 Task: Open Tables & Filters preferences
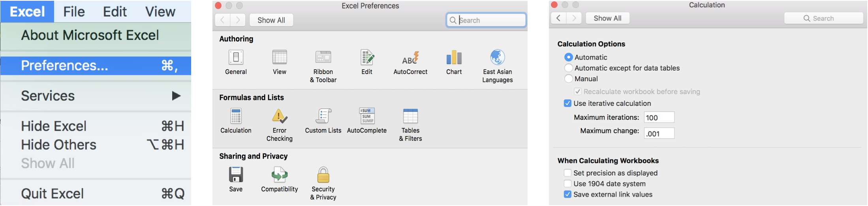click(410, 116)
